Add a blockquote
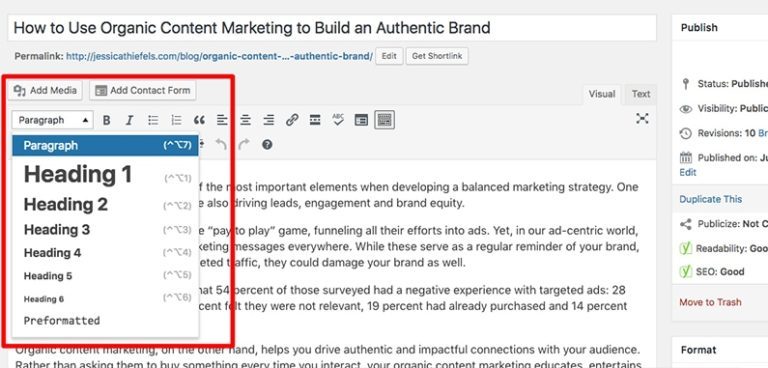Screen dimensions: 768x368 (199, 120)
